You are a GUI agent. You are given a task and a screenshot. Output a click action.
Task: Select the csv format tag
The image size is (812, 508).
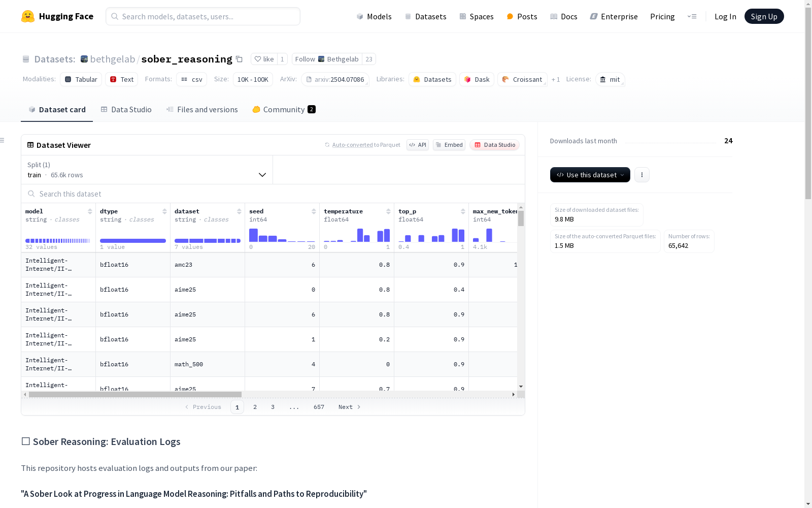192,79
